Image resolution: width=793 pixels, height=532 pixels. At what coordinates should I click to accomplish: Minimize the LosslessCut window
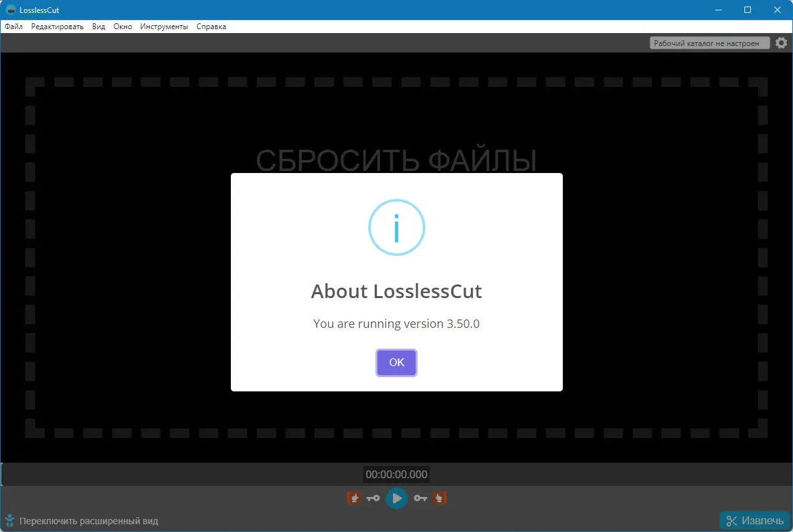tap(718, 10)
